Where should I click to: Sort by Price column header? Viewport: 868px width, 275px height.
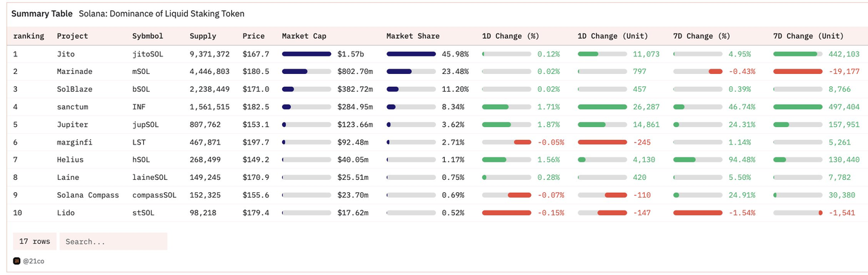254,36
